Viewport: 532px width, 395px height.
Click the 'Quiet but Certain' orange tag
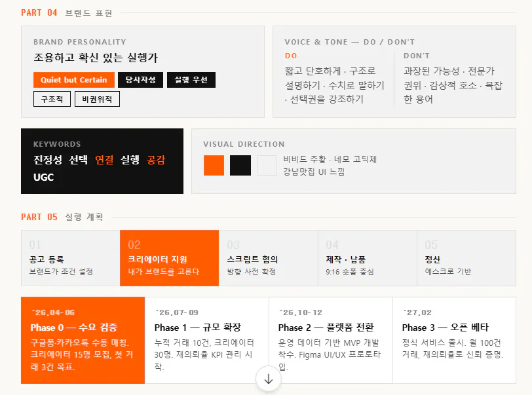(x=74, y=80)
